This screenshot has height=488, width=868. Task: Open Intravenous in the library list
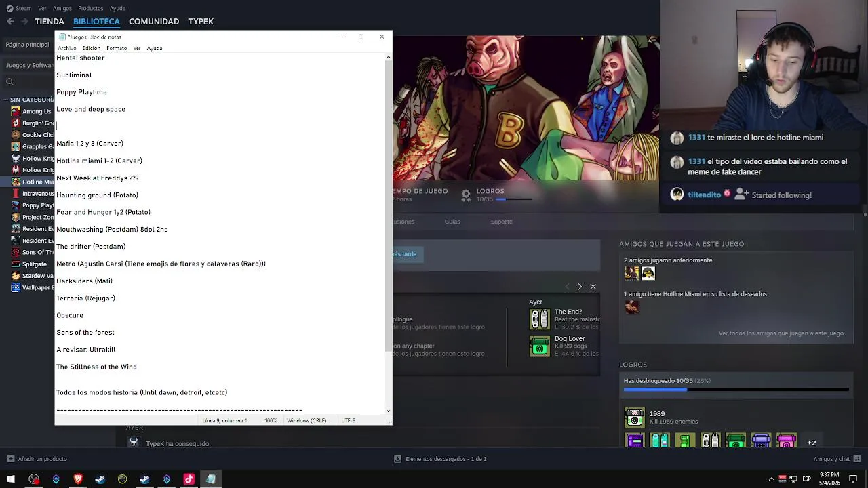(x=33, y=194)
